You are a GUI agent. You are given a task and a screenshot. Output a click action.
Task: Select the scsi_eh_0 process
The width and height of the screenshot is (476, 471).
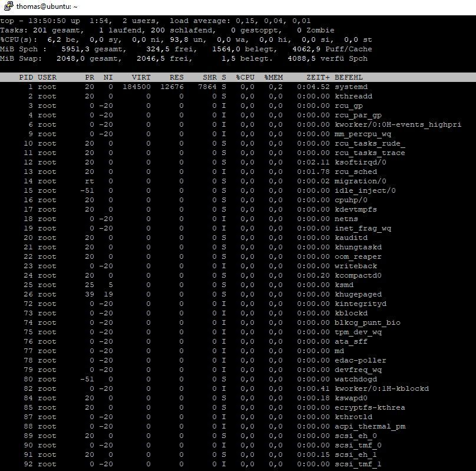[x=356, y=436]
